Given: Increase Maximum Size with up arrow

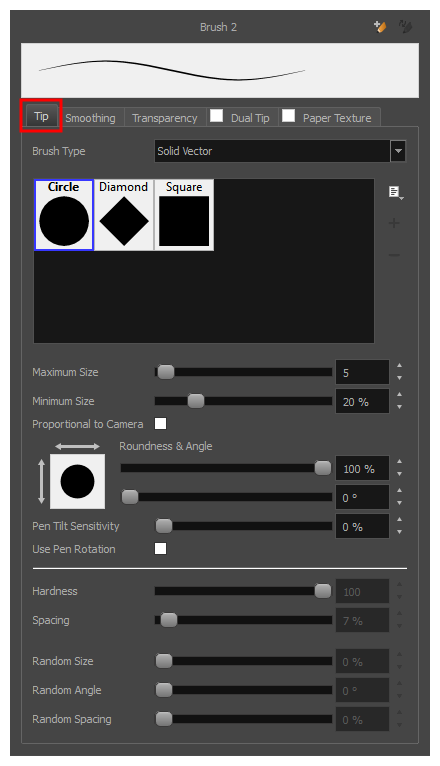Looking at the screenshot, I should (399, 366).
